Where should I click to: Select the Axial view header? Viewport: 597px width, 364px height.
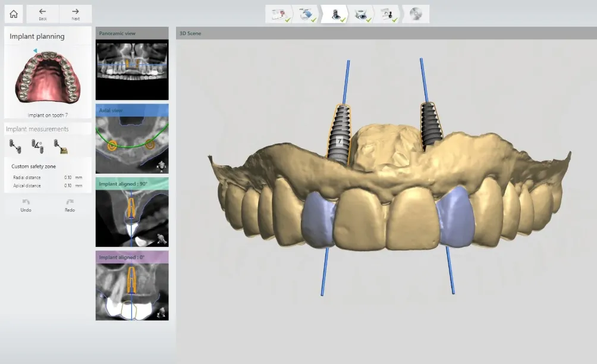pos(132,111)
